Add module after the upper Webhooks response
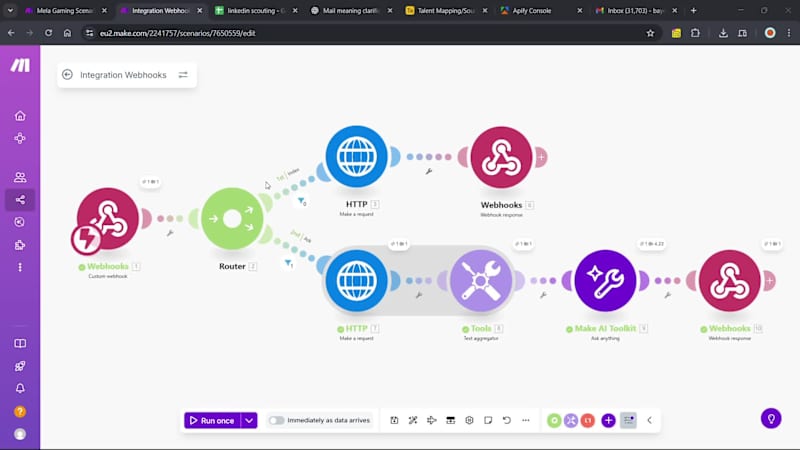 click(541, 157)
